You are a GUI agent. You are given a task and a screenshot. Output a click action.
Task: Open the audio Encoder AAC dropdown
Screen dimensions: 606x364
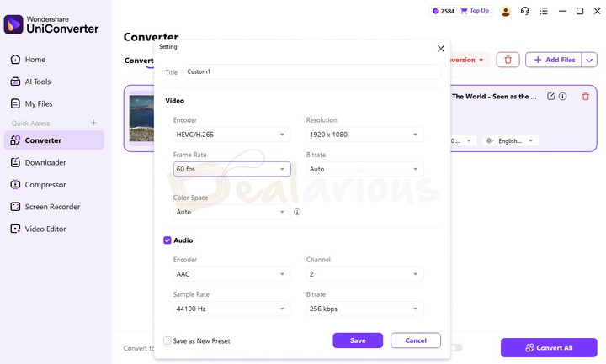231,274
